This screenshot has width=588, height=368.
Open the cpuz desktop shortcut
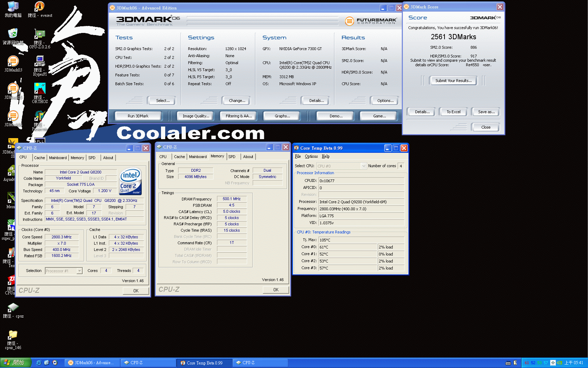13,311
